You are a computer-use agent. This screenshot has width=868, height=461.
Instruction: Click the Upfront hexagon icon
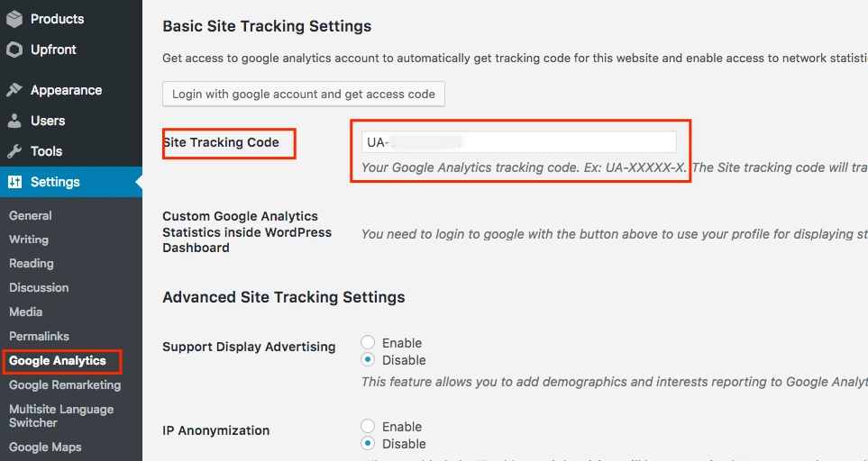[14, 50]
